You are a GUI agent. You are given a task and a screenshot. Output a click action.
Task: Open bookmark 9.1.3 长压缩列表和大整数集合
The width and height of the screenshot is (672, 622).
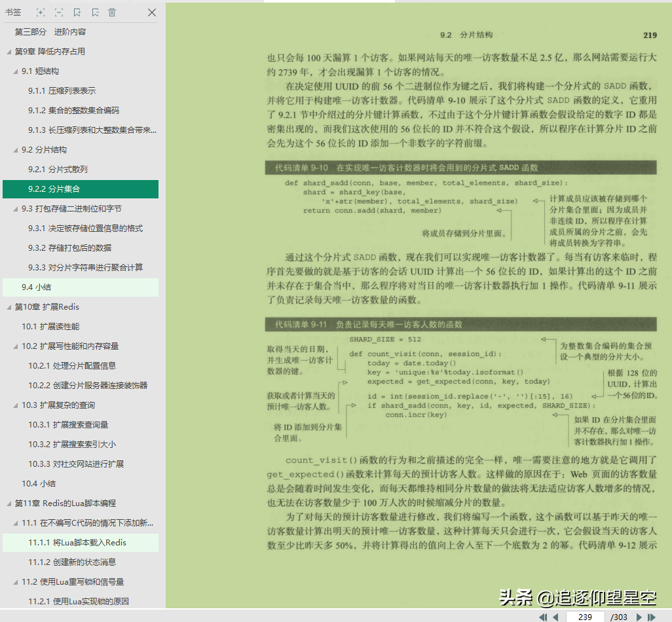point(92,130)
